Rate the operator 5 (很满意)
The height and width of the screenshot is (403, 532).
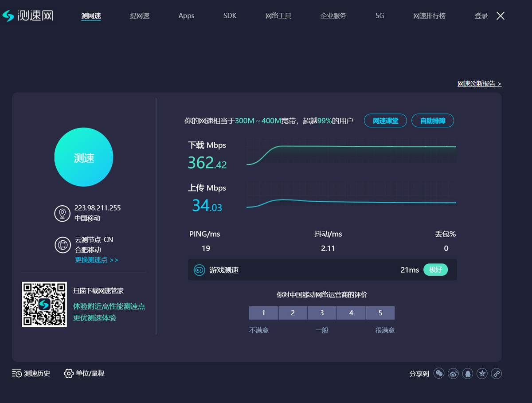point(380,313)
